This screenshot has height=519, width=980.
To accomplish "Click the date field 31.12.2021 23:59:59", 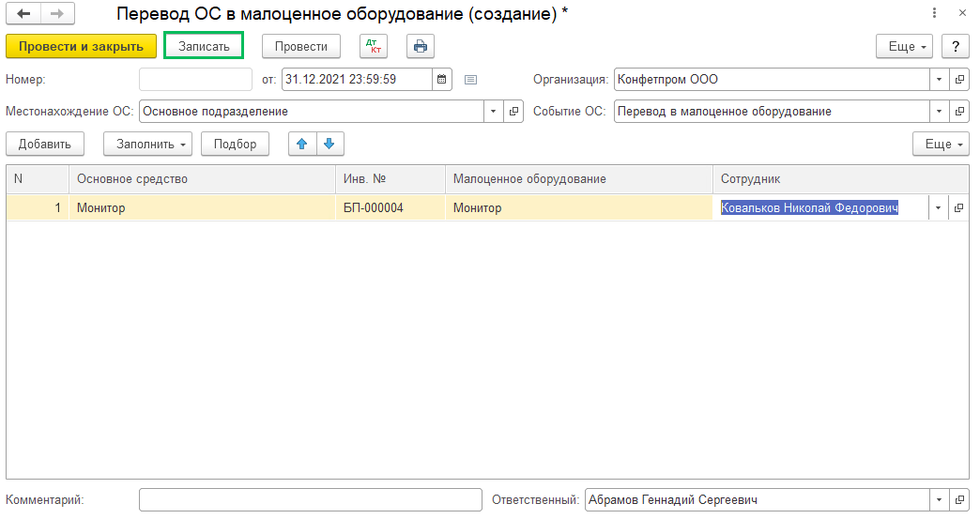I will tap(357, 80).
